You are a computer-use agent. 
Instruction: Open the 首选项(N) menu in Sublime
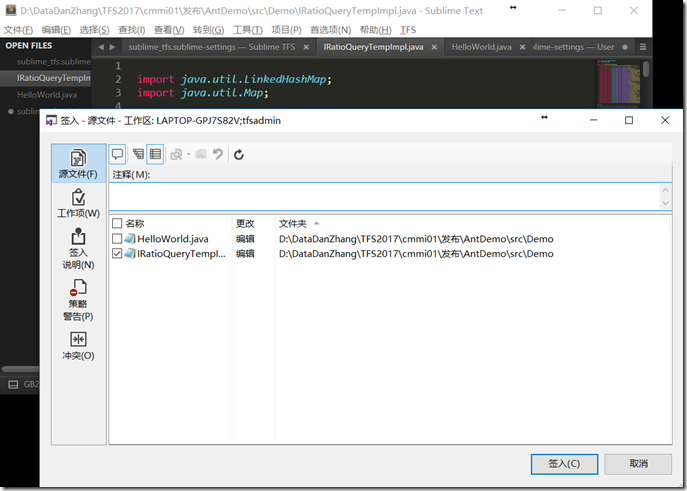[x=330, y=30]
